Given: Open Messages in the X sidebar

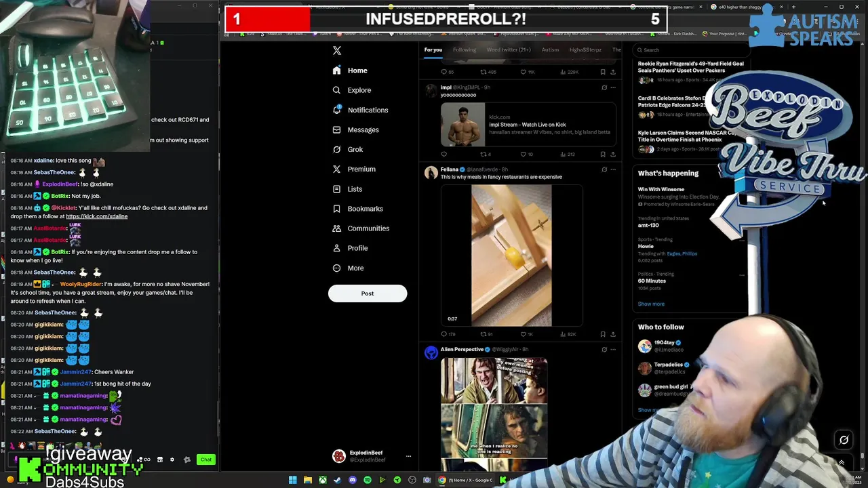Looking at the screenshot, I should pos(355,129).
